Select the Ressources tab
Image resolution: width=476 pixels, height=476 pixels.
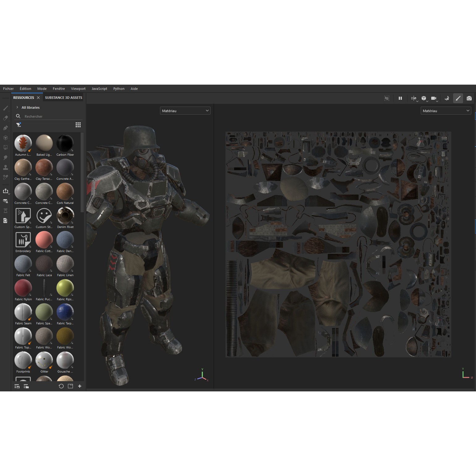tap(23, 98)
